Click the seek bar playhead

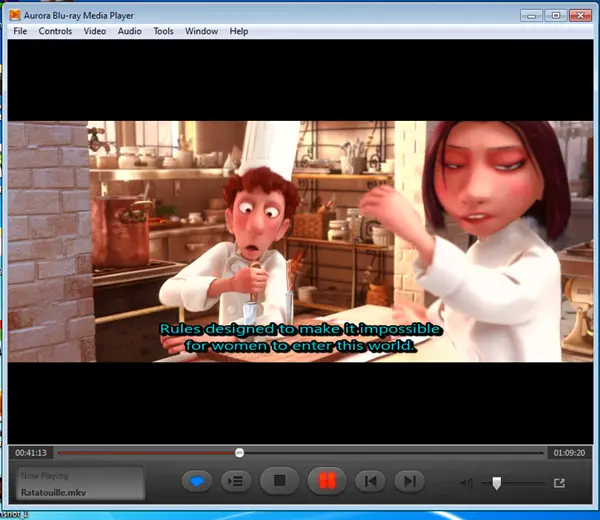click(239, 453)
